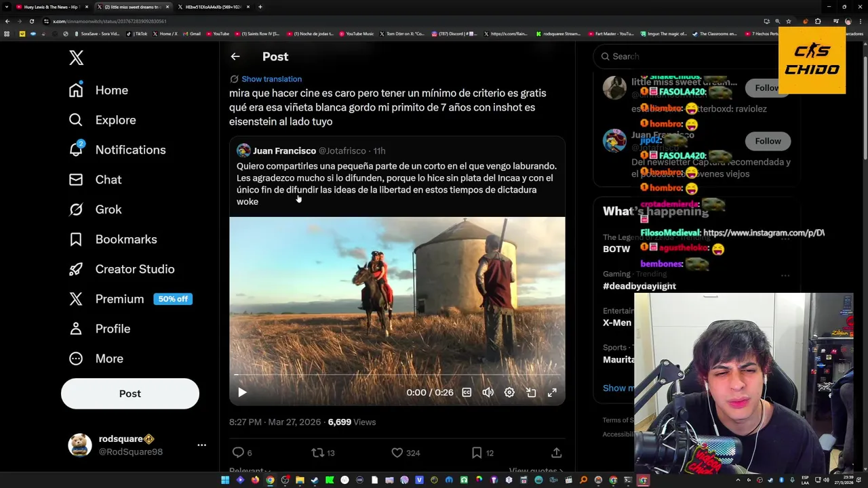Viewport: 868px width, 488px height.
Task: Open account options next to rodsquare
Action: pyautogui.click(x=201, y=445)
